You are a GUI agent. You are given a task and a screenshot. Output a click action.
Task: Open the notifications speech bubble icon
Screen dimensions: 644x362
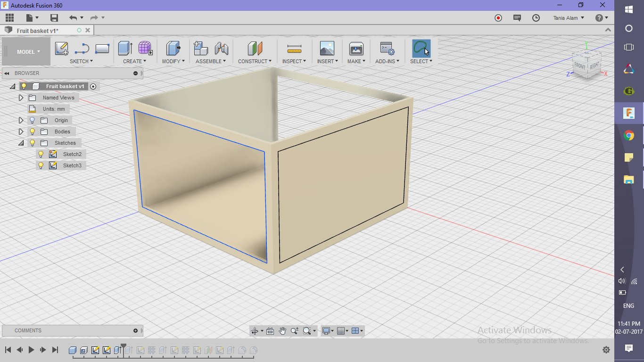517,18
